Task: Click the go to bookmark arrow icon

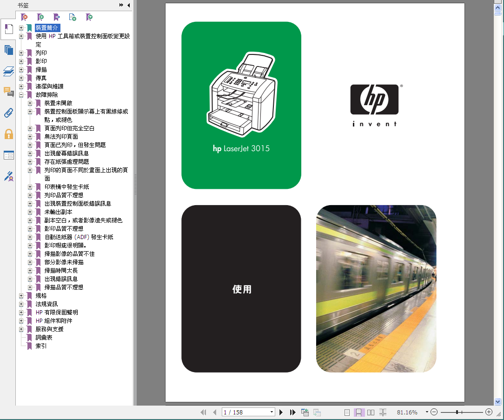Action: pos(57,17)
